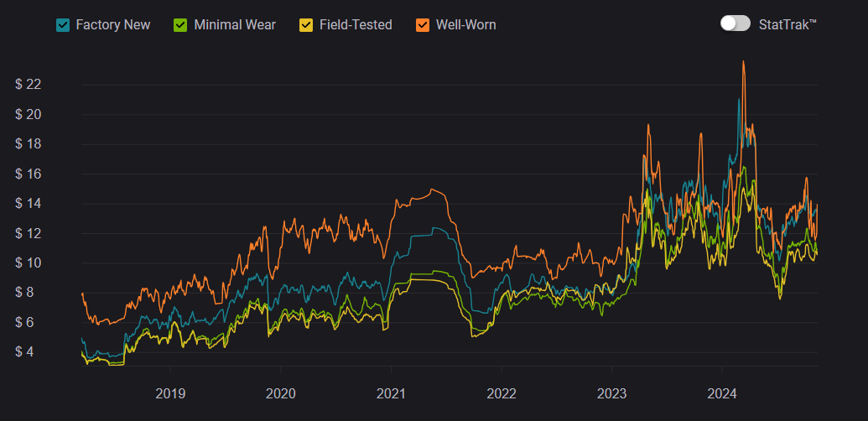This screenshot has height=421, width=868.
Task: Click the Factory New legend label
Action: [x=113, y=24]
